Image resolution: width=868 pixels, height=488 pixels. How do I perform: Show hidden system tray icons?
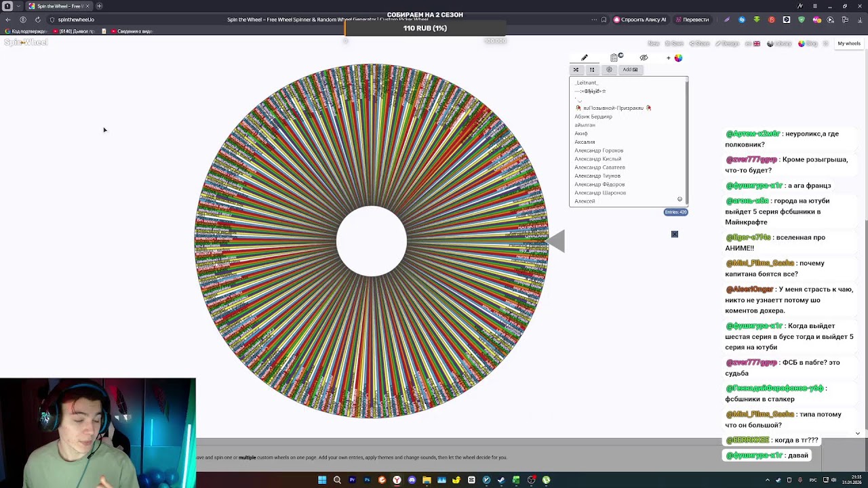tap(768, 480)
